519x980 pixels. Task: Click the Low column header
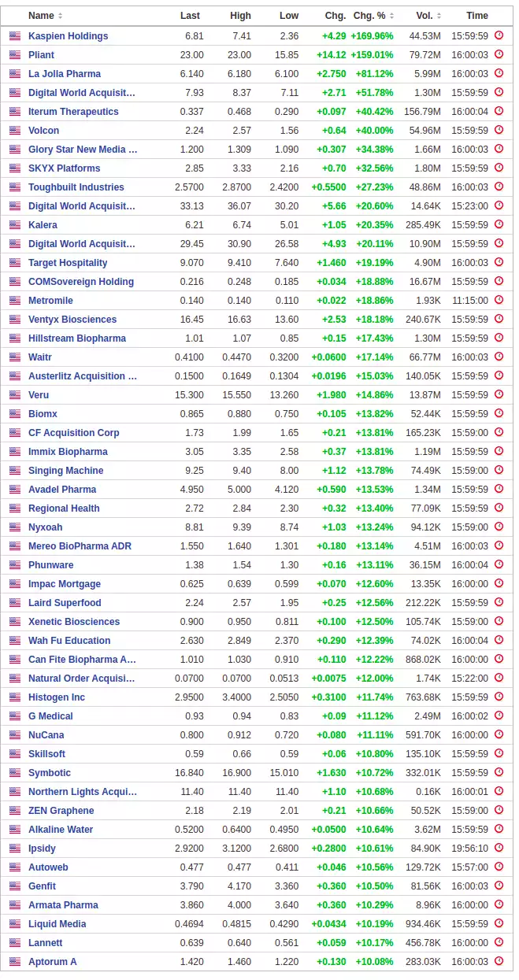289,16
